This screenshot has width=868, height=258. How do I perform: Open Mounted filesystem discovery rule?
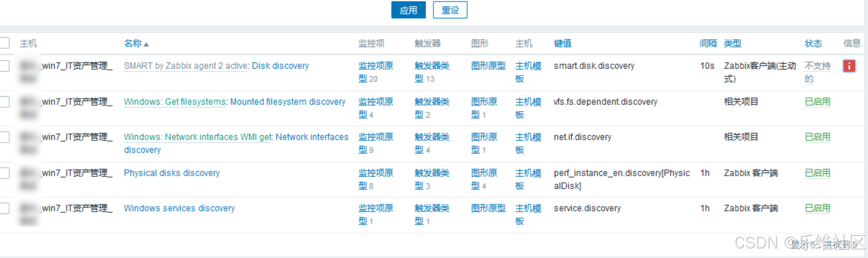(288, 102)
